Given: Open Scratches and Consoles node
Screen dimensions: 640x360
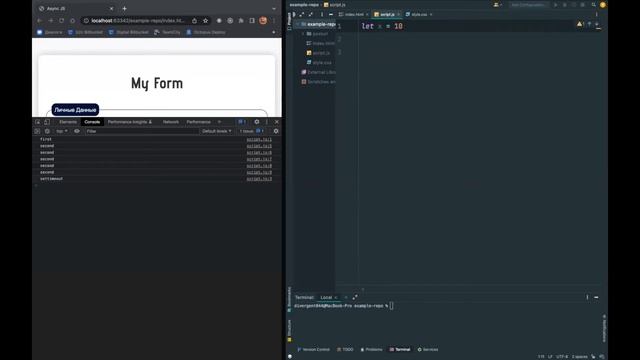Looking at the screenshot, I should (x=318, y=82).
